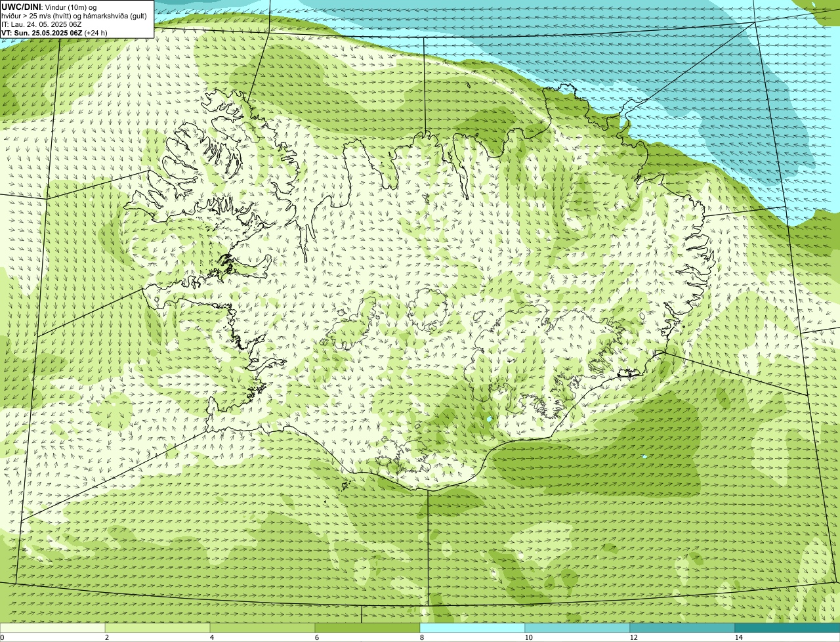
Task: Click the 2–4 m/s legend color band
Action: [157, 628]
